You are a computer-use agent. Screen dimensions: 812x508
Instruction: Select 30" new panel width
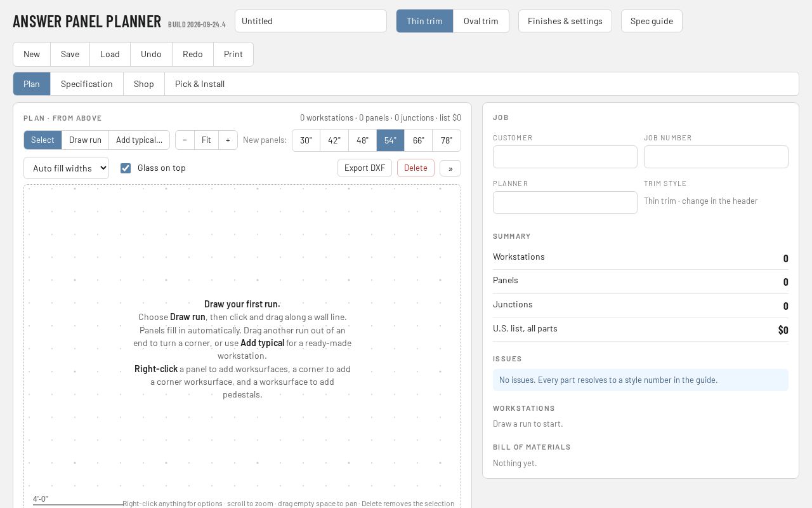click(306, 140)
